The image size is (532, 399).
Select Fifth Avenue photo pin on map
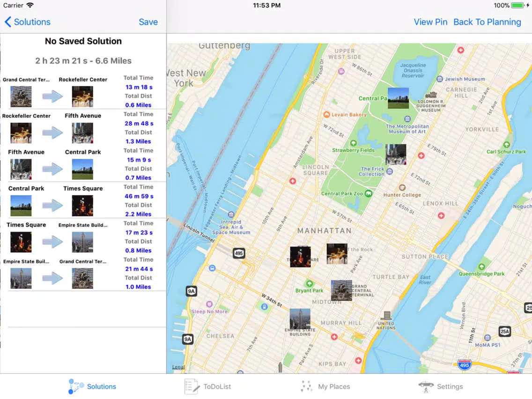coord(396,155)
